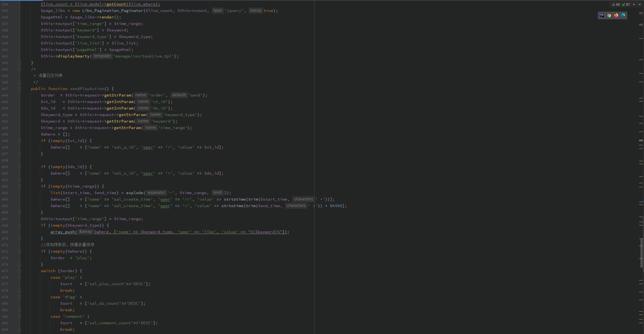
Task: Place cursor on sendPlayAction function name
Action: [x=87, y=89]
